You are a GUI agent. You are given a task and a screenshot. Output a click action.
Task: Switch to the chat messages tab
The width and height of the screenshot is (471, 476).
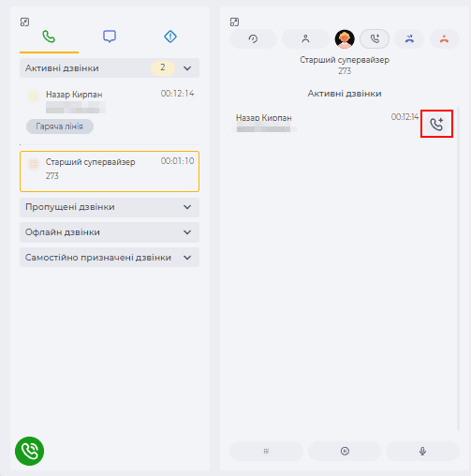(x=110, y=37)
